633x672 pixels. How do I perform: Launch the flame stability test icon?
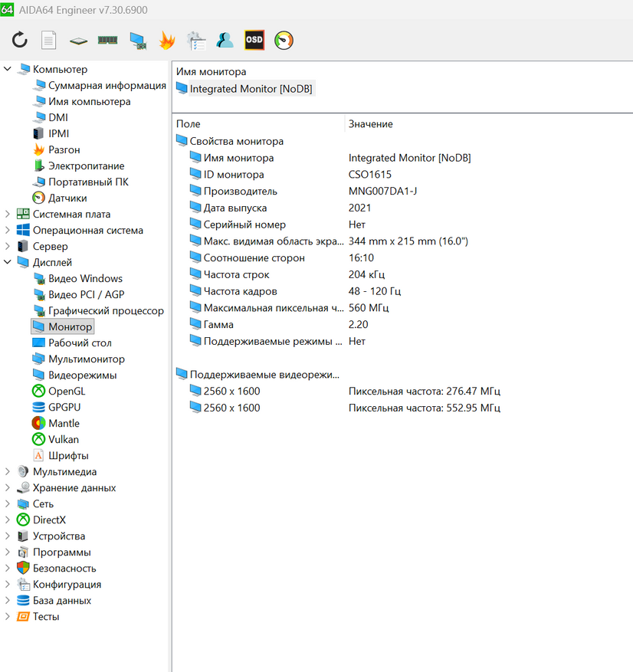click(166, 41)
